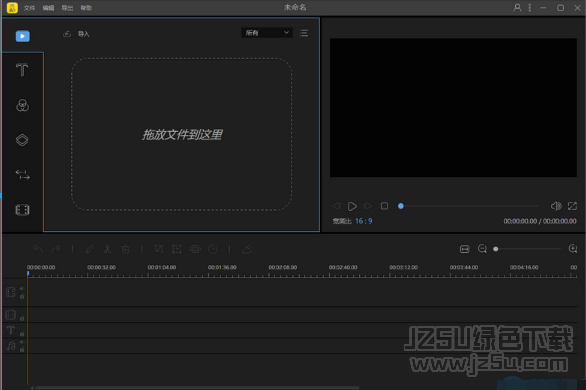
Task: Click the preview progress slider handle
Action: pos(401,206)
